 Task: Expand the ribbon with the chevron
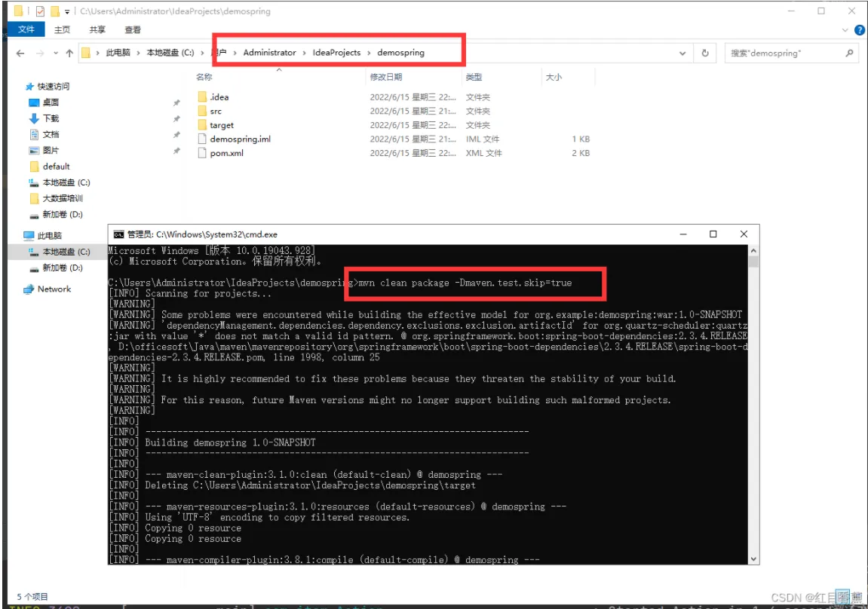coord(845,30)
